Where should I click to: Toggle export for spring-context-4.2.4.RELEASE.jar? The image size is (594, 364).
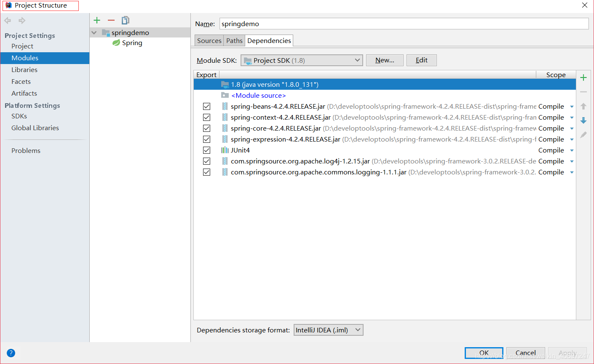(x=206, y=117)
